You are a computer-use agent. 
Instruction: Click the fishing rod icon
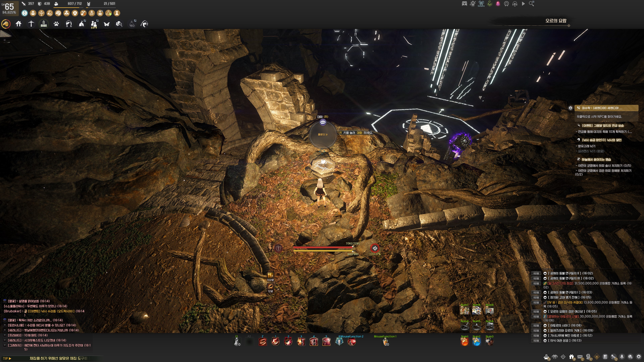(144, 24)
